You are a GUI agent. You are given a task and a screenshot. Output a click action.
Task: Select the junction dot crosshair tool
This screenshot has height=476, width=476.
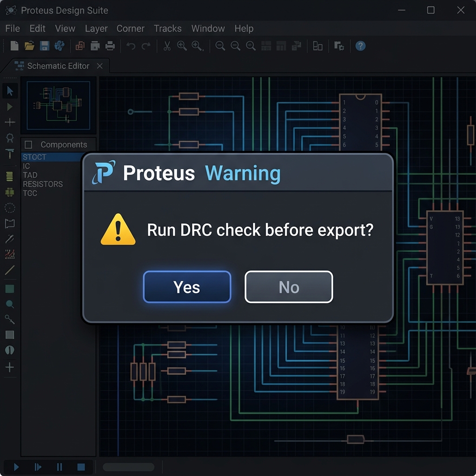click(x=10, y=122)
